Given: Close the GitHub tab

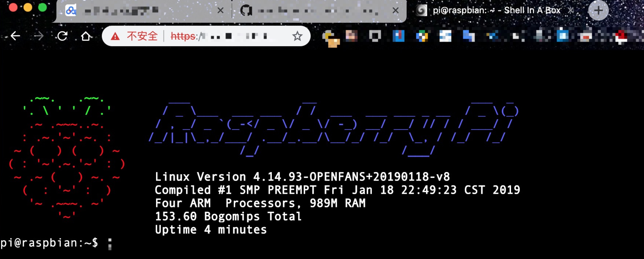Looking at the screenshot, I should (395, 10).
